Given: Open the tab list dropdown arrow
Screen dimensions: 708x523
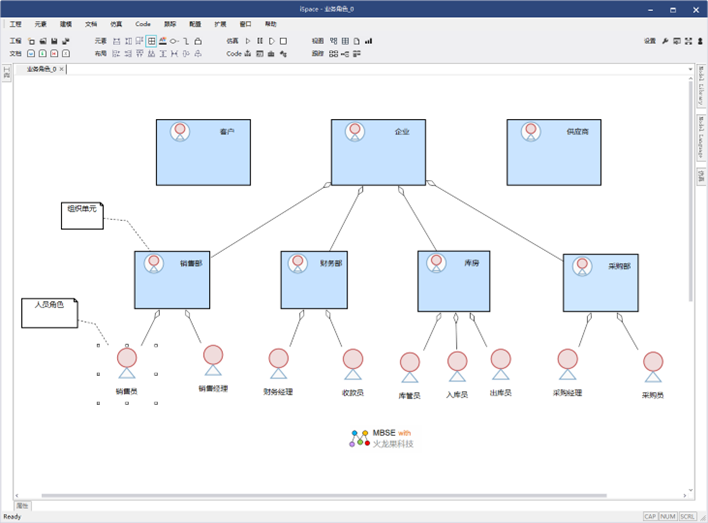Looking at the screenshot, I should click(x=690, y=69).
